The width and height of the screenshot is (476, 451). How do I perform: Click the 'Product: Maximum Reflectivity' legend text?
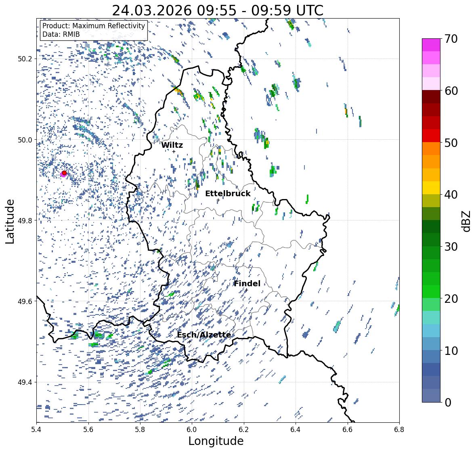point(94,26)
